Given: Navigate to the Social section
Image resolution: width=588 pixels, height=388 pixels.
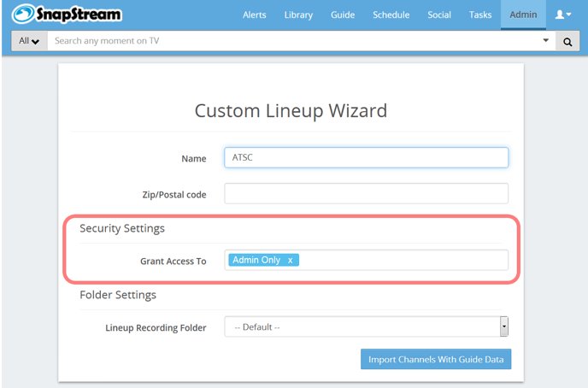Looking at the screenshot, I should tap(439, 15).
